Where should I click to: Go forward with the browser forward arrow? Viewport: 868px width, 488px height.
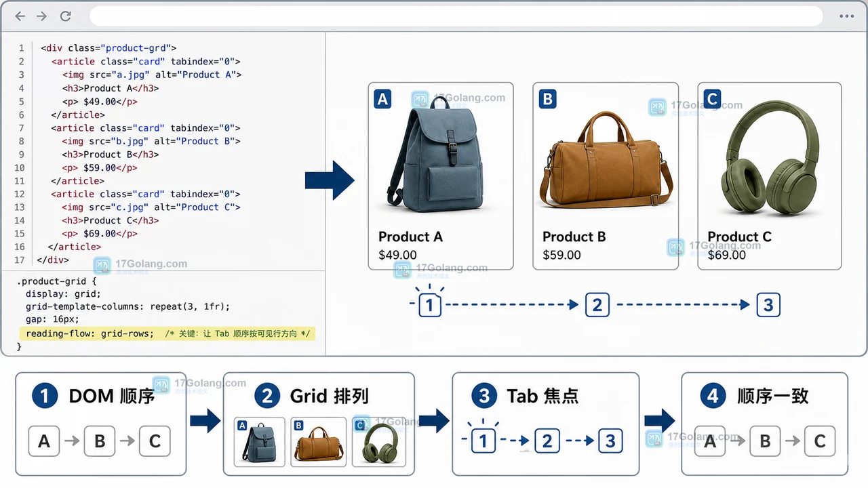click(42, 16)
